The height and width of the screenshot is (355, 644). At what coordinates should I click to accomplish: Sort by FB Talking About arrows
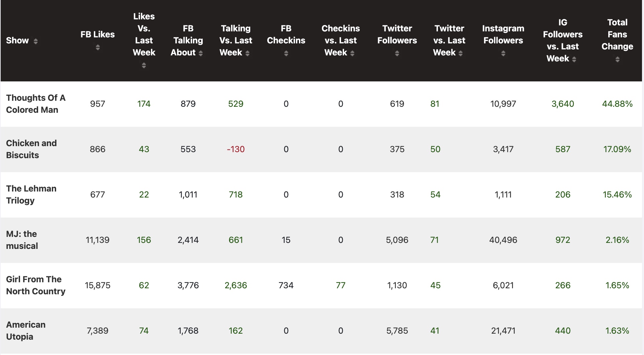tap(200, 53)
